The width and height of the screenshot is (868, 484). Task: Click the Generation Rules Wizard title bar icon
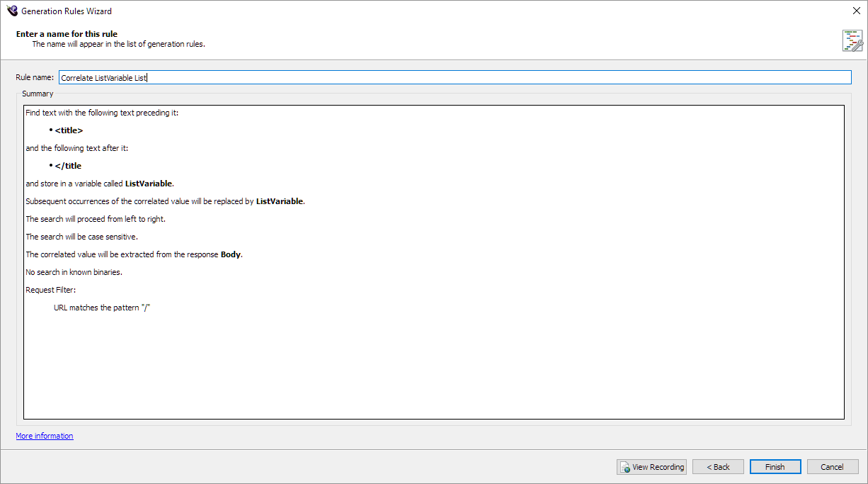tap(11, 11)
